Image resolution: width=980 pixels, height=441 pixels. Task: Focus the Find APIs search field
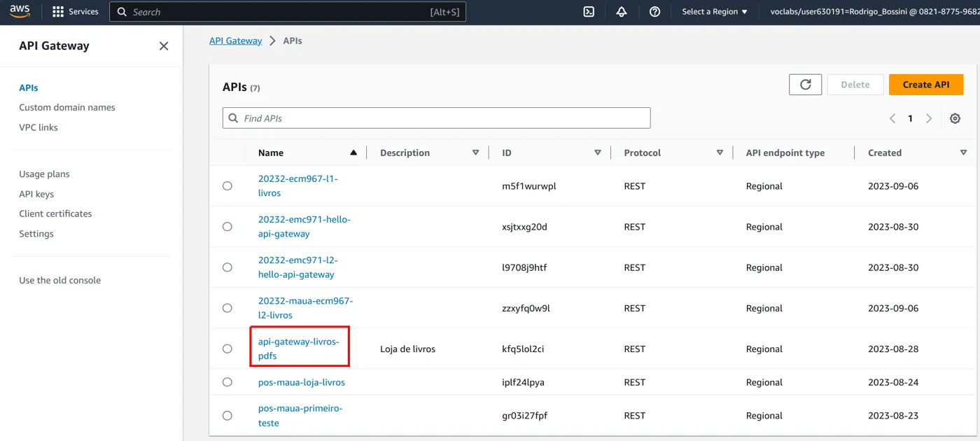(x=437, y=118)
